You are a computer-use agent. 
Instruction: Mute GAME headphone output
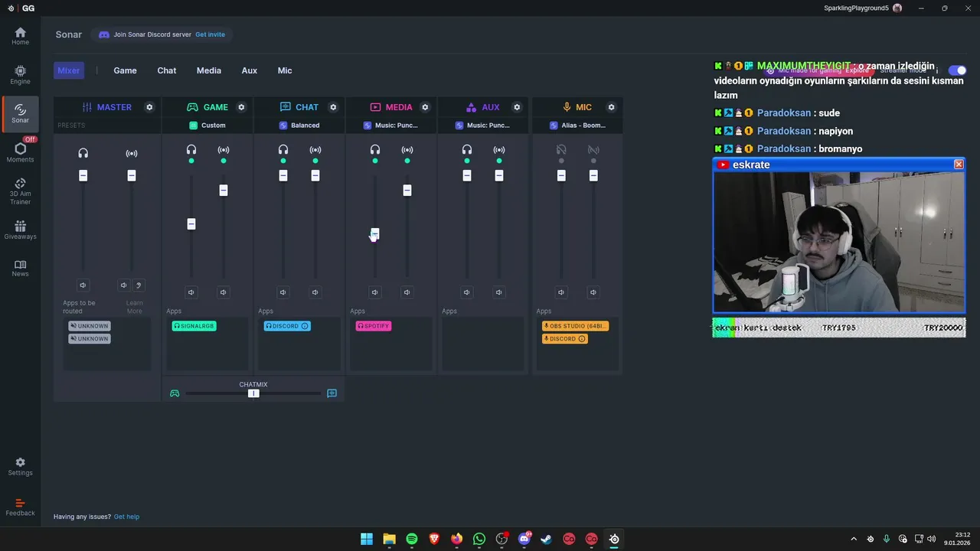point(191,292)
